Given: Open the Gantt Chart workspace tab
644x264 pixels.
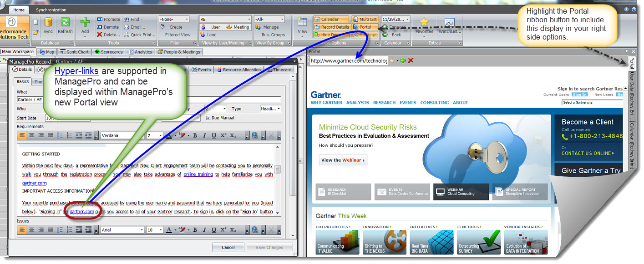Looking at the screenshot, I should (75, 52).
